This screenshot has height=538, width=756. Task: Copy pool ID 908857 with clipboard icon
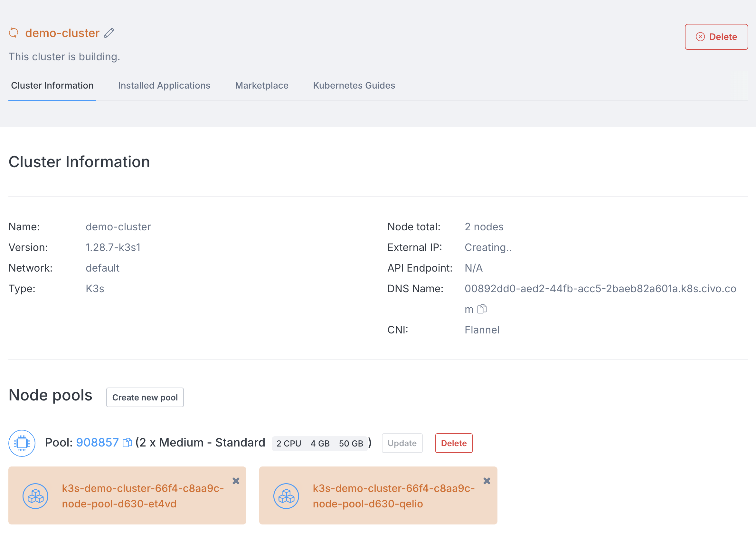coord(127,443)
